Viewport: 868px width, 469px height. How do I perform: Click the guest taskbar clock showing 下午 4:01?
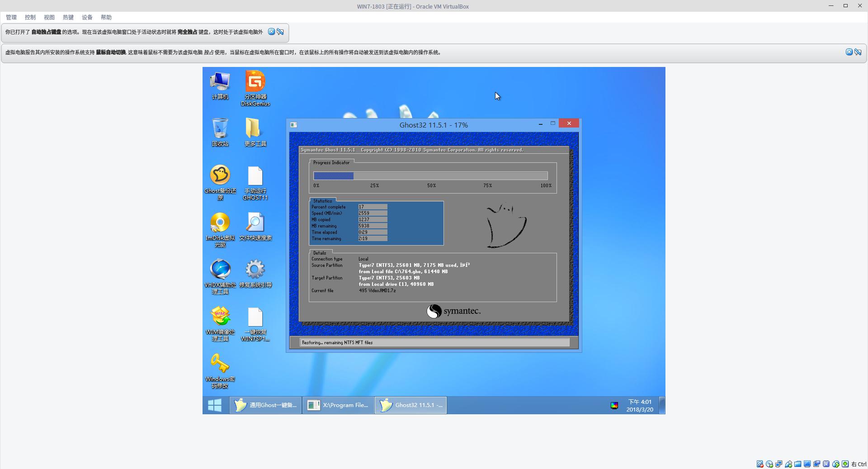(639, 405)
